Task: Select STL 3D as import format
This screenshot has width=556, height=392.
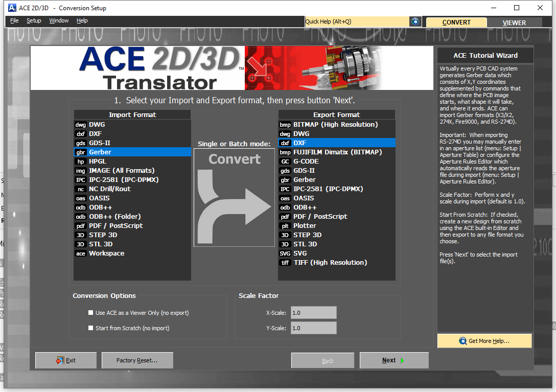Action: [x=132, y=244]
